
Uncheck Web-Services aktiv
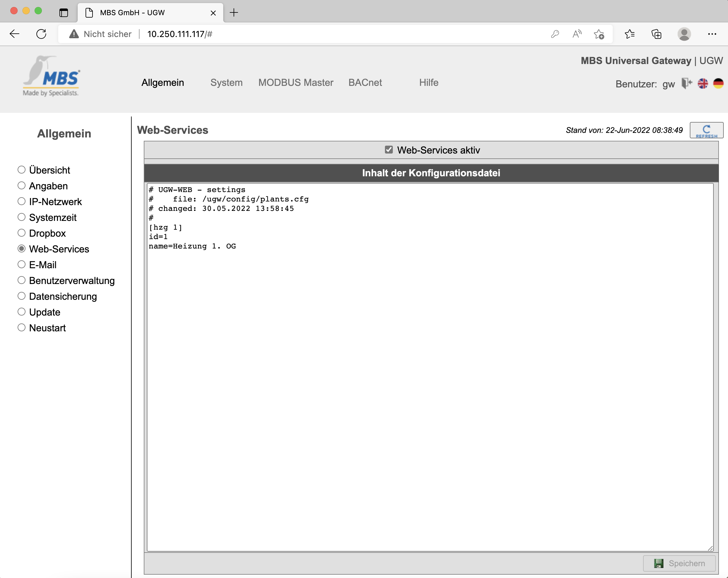(389, 150)
